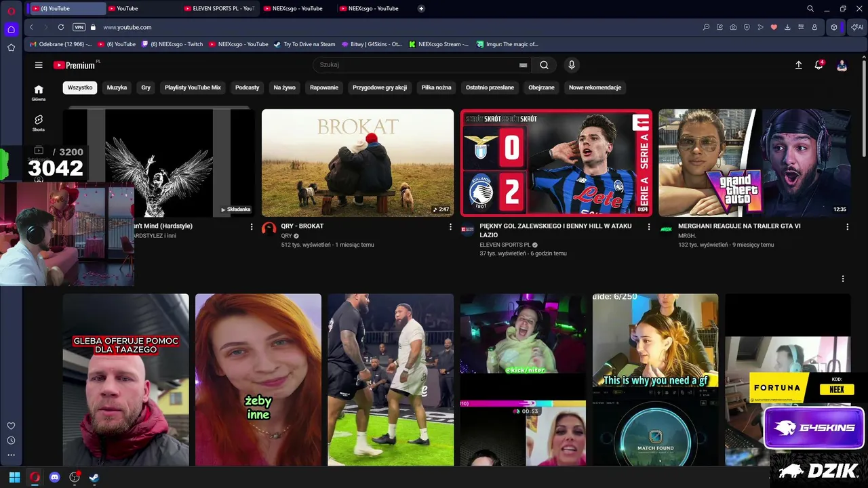Open the My Flow send arrow icon
The image size is (868, 488).
[x=760, y=27]
